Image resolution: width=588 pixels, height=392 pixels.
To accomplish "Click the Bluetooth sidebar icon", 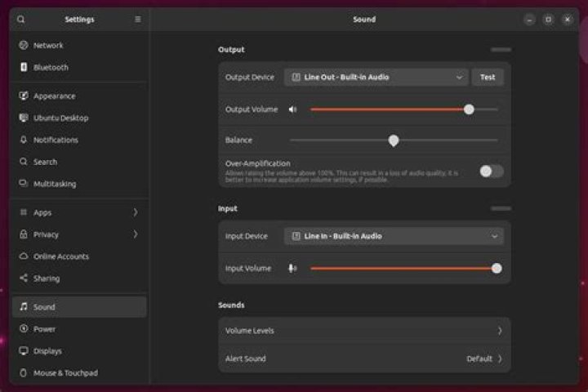I will 24,67.
